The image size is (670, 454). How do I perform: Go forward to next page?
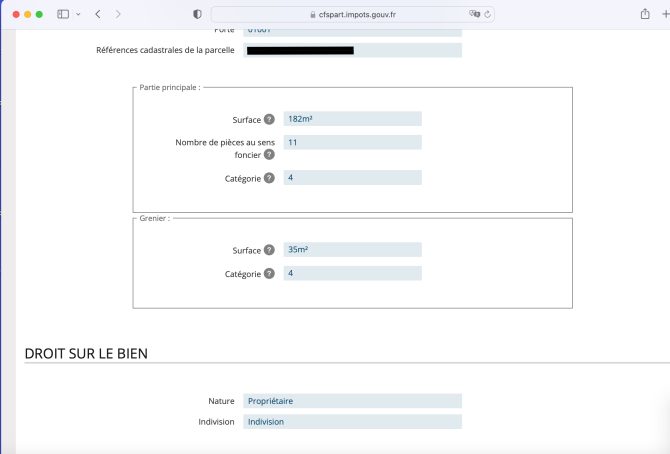(x=118, y=14)
